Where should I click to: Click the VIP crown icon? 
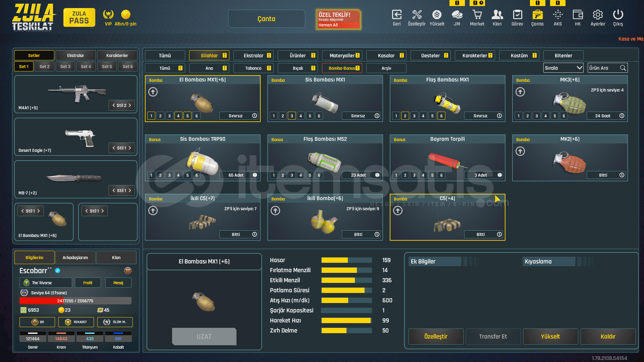click(108, 15)
